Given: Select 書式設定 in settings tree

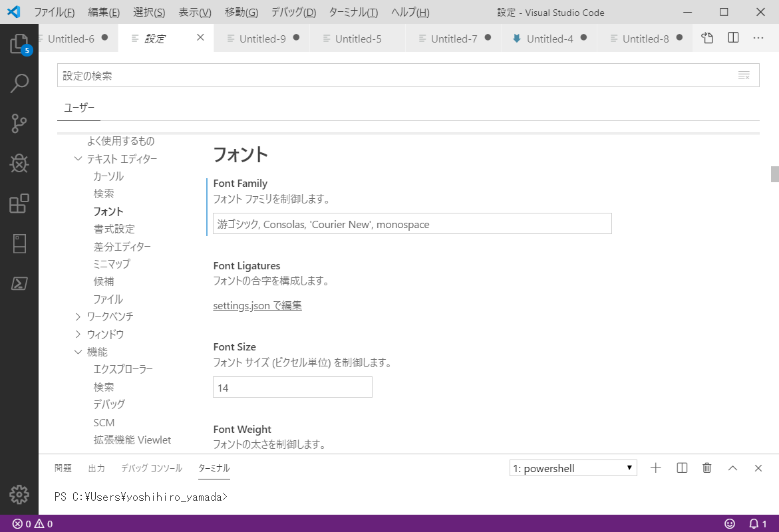Looking at the screenshot, I should 114,229.
